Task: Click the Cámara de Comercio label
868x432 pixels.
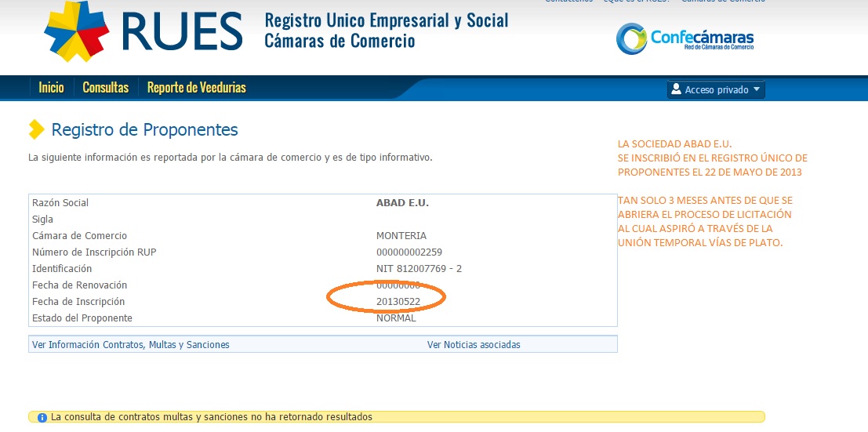Action: 80,236
